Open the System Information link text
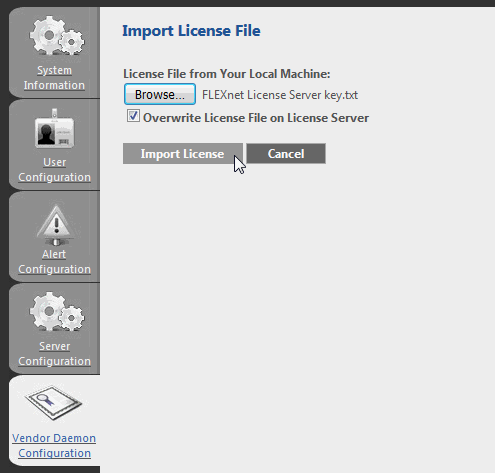The image size is (495, 473). (54, 78)
